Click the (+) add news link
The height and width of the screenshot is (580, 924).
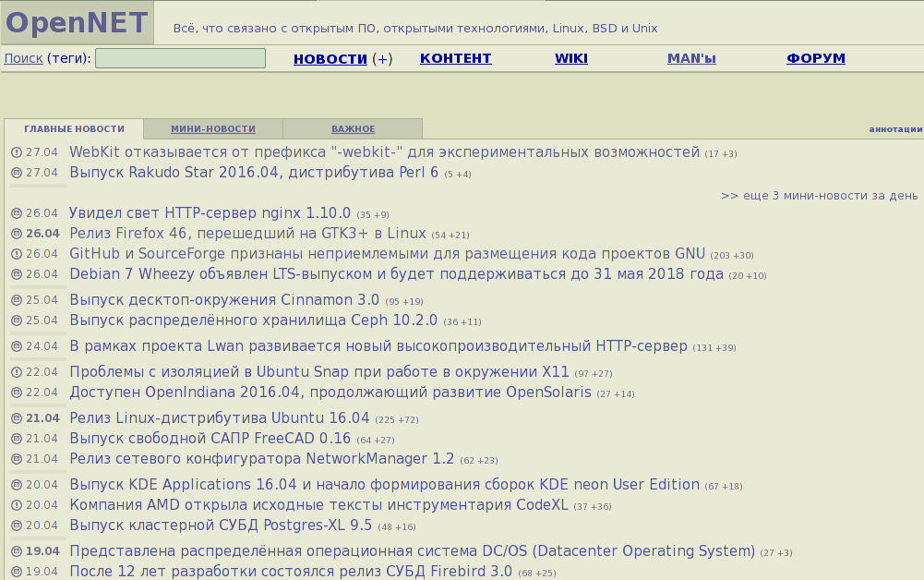click(382, 59)
